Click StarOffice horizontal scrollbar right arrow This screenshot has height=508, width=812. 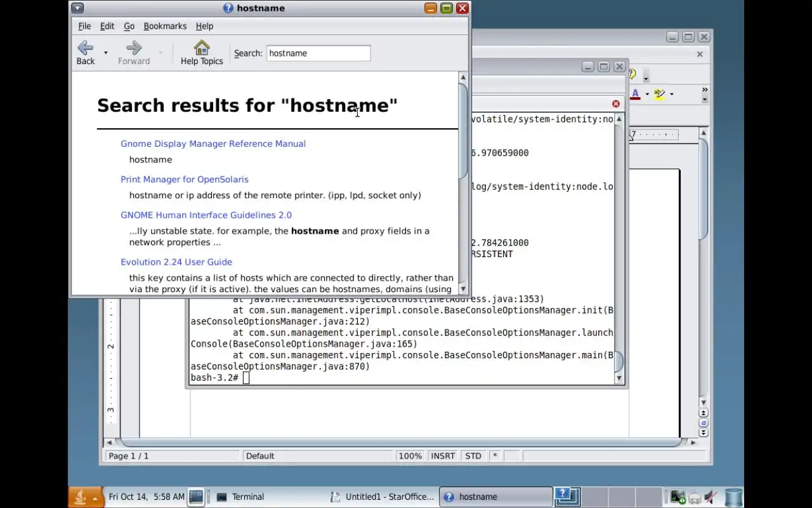pos(693,442)
